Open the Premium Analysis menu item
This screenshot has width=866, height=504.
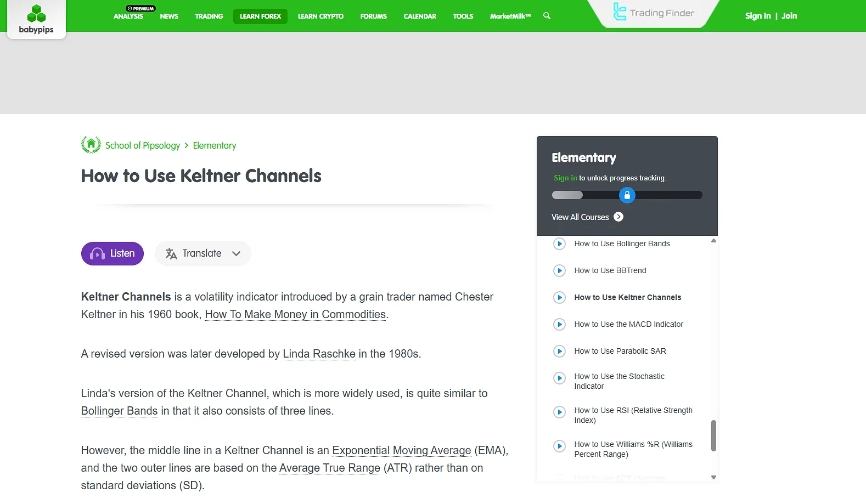tap(128, 16)
